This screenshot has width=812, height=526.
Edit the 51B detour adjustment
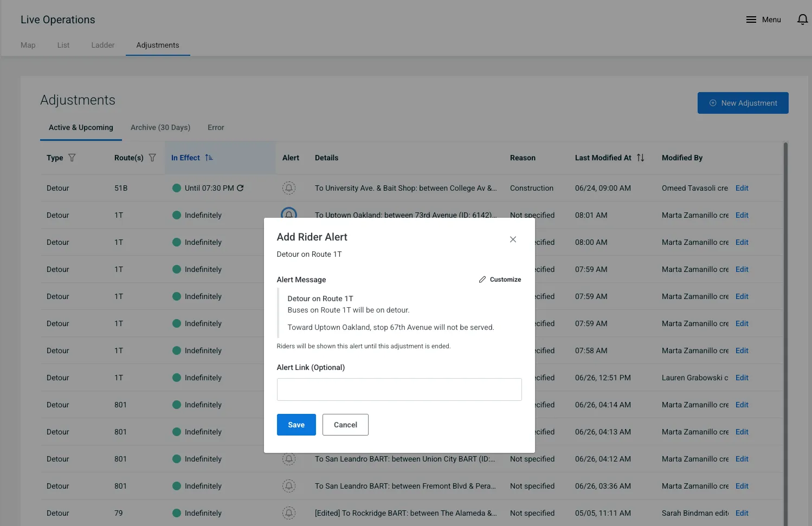[x=742, y=188]
